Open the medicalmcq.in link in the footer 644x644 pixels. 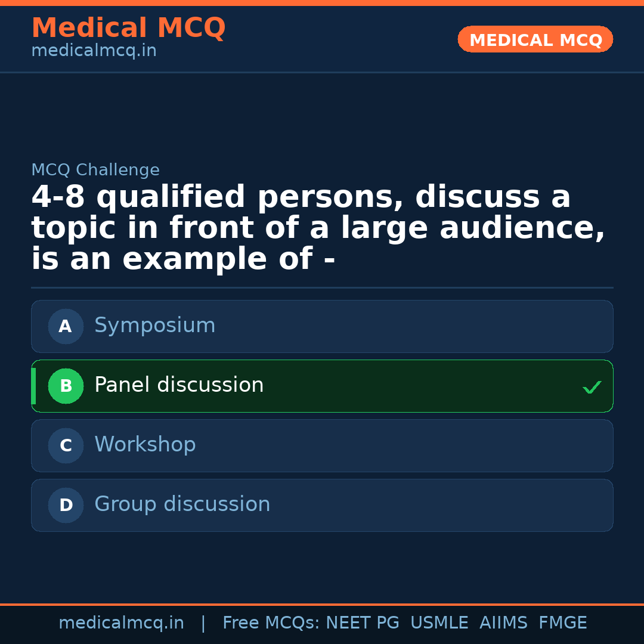(x=121, y=623)
